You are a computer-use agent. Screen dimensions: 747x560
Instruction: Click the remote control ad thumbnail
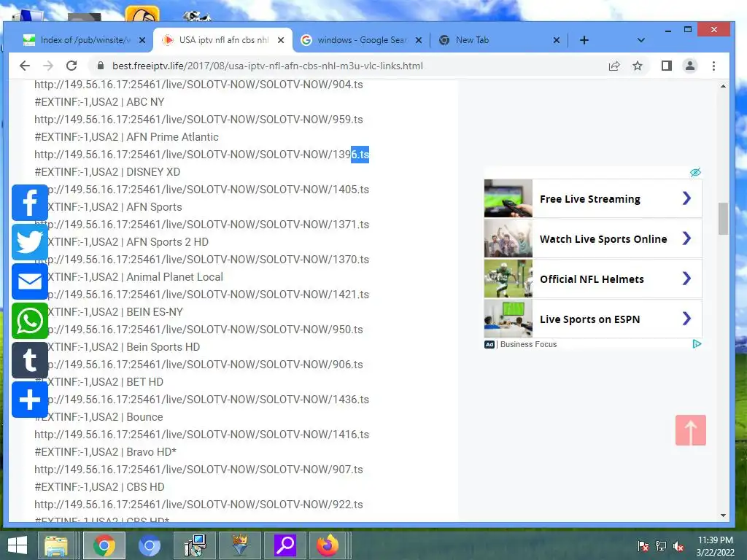(508, 198)
